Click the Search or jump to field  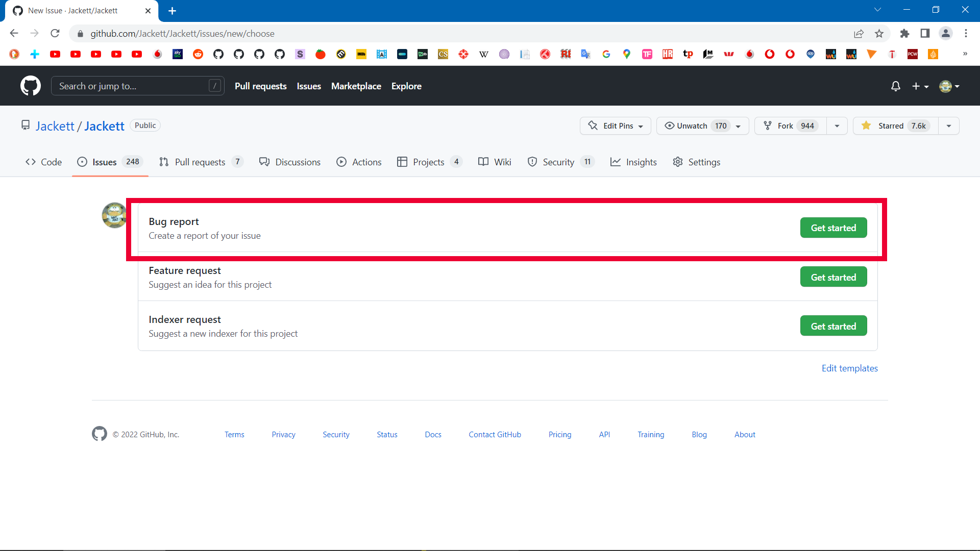click(133, 86)
